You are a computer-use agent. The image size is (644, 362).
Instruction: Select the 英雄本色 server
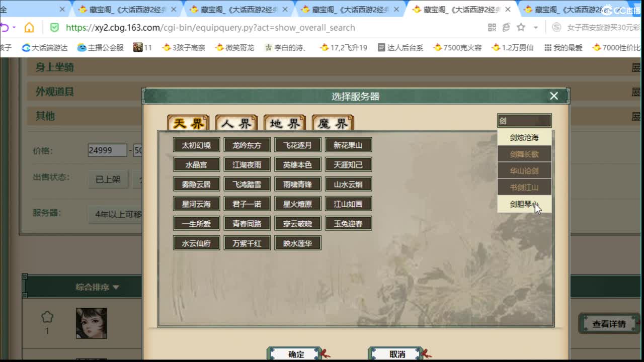click(x=298, y=164)
